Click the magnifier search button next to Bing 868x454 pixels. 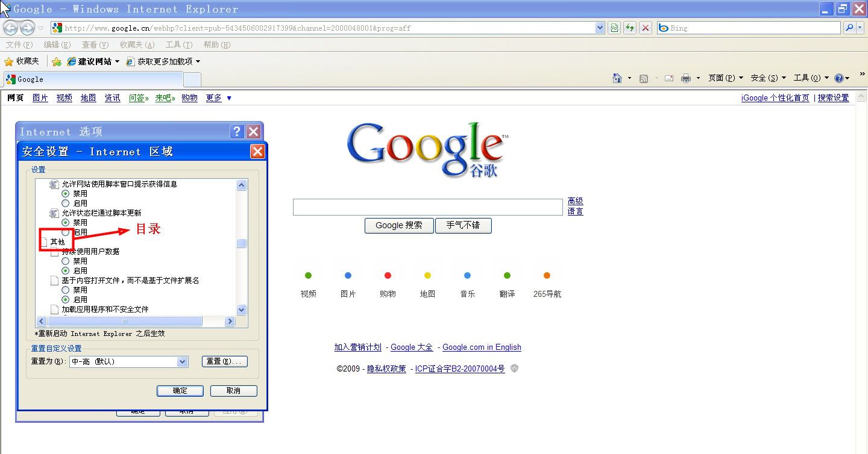[849, 28]
